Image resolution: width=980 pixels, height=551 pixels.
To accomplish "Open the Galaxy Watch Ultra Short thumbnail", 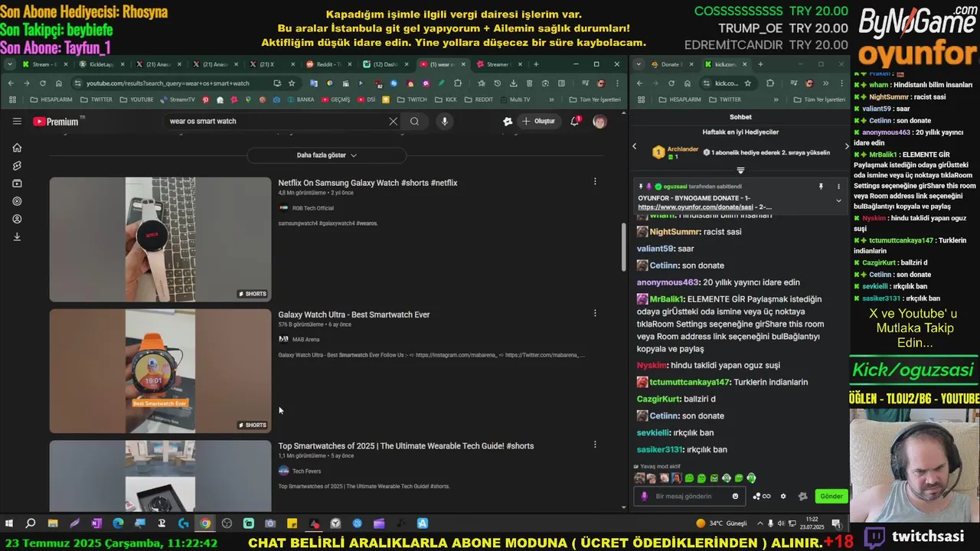I will (160, 370).
